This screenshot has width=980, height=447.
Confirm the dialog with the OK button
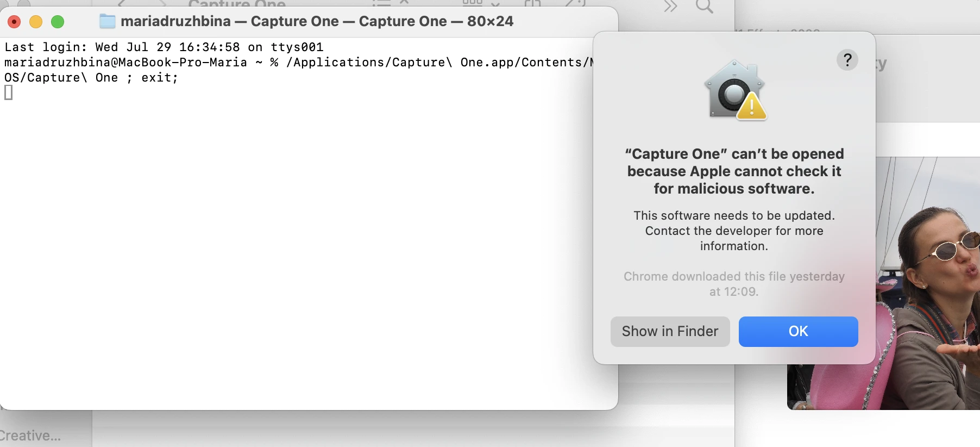pos(798,332)
